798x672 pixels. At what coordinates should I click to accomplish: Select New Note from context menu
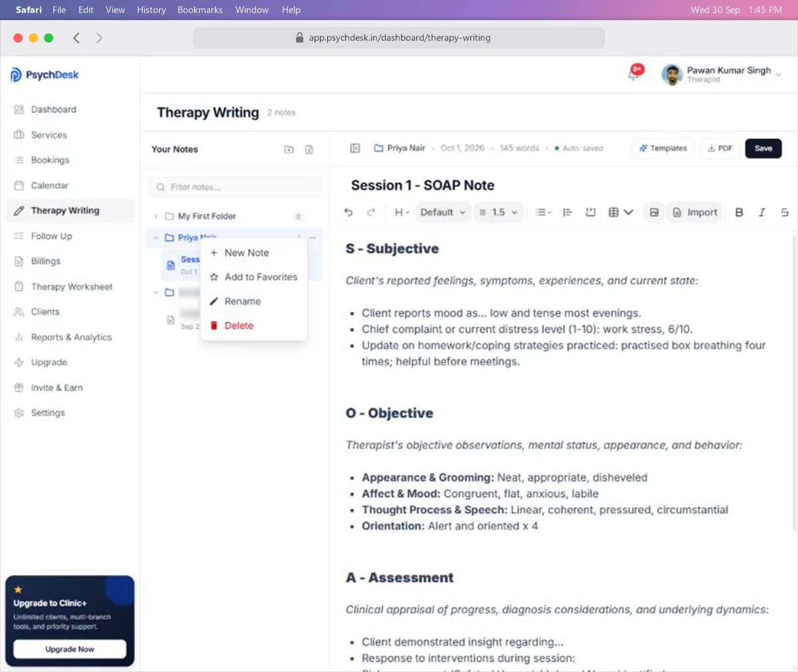coord(253,253)
